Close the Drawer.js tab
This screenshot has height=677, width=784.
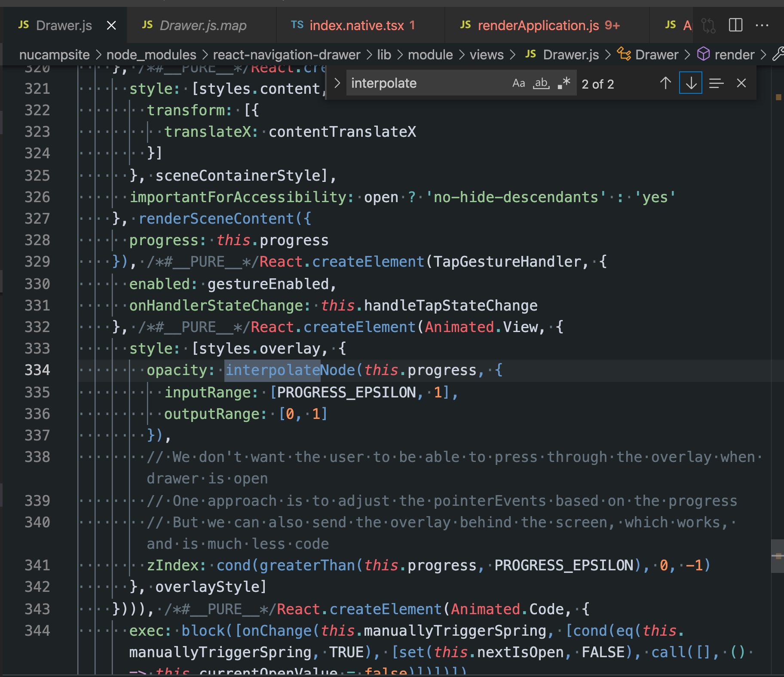(x=111, y=25)
